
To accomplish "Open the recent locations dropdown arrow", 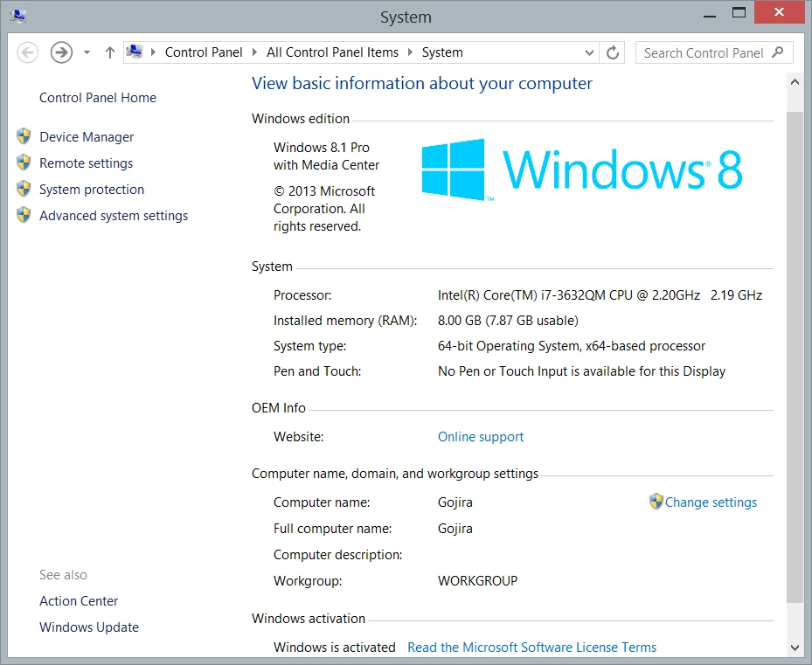I will coord(87,52).
